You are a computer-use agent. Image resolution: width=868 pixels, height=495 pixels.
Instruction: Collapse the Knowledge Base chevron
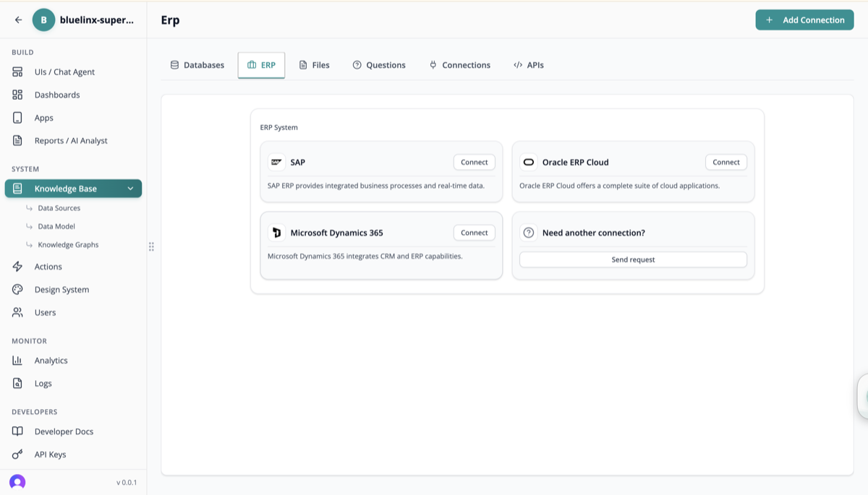click(x=130, y=189)
